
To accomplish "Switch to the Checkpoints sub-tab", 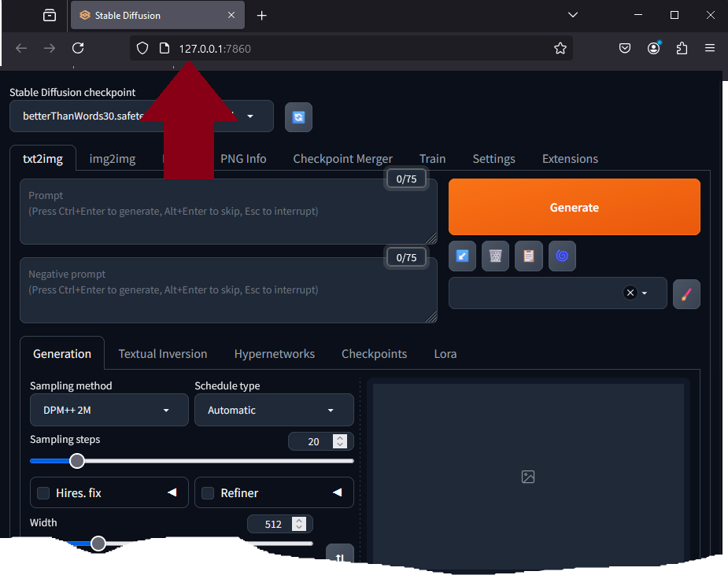I will point(374,354).
